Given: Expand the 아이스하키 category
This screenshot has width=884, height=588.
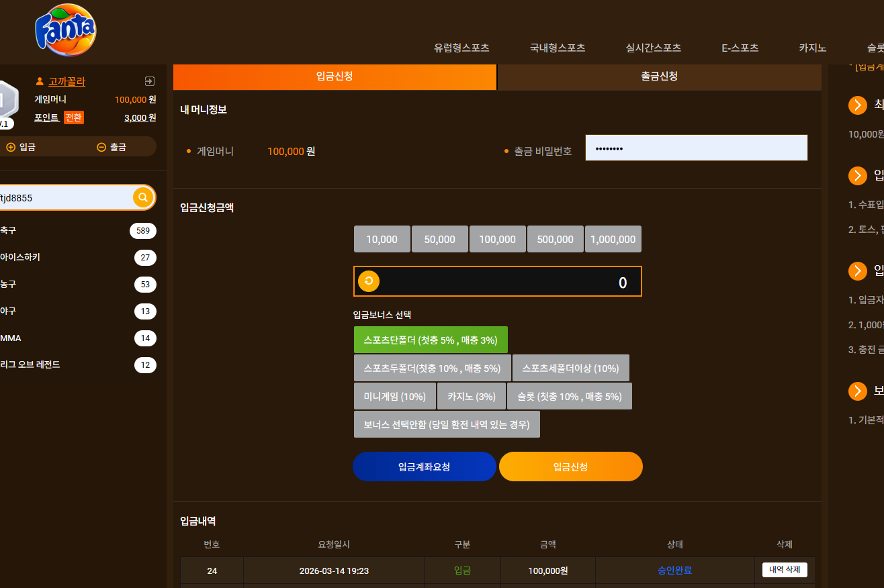Looking at the screenshot, I should pos(78,258).
